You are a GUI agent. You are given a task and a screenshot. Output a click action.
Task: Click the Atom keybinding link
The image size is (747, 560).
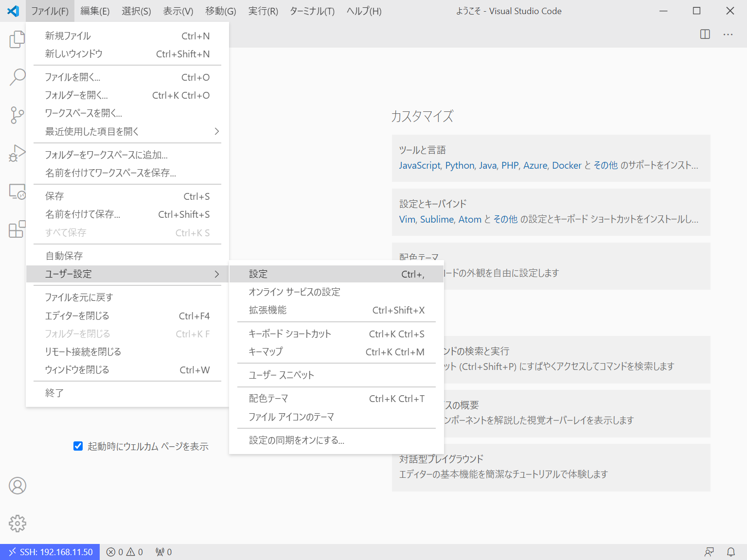(x=470, y=219)
